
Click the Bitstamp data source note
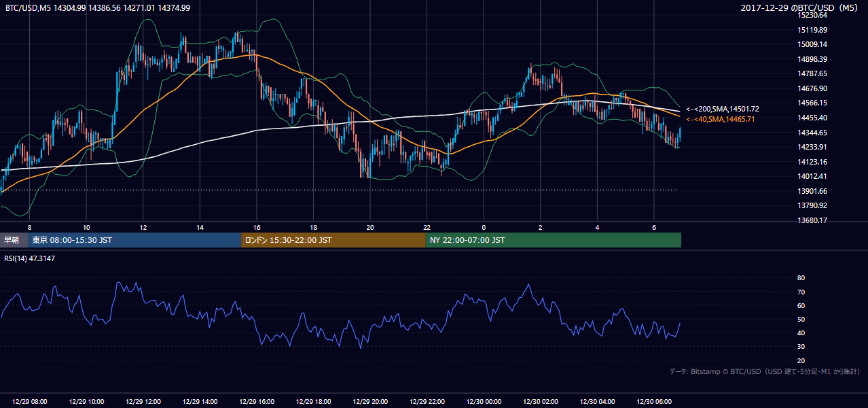pyautogui.click(x=765, y=371)
